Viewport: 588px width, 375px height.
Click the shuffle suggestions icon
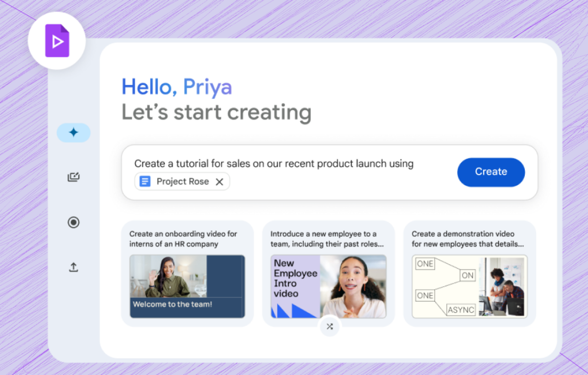(x=329, y=326)
